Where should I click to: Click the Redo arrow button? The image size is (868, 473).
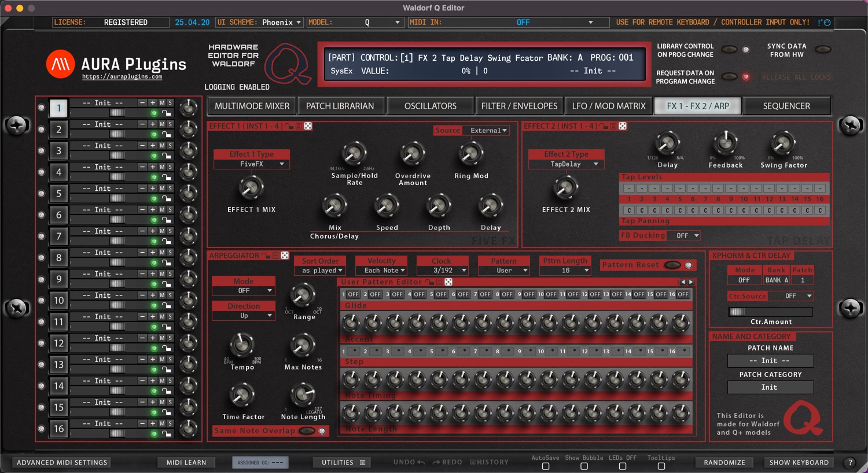pos(447,462)
